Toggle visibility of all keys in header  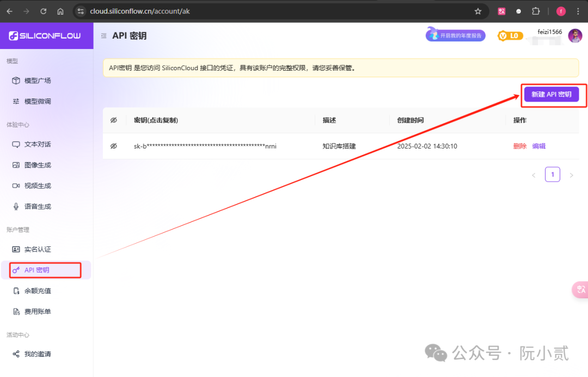(x=114, y=120)
